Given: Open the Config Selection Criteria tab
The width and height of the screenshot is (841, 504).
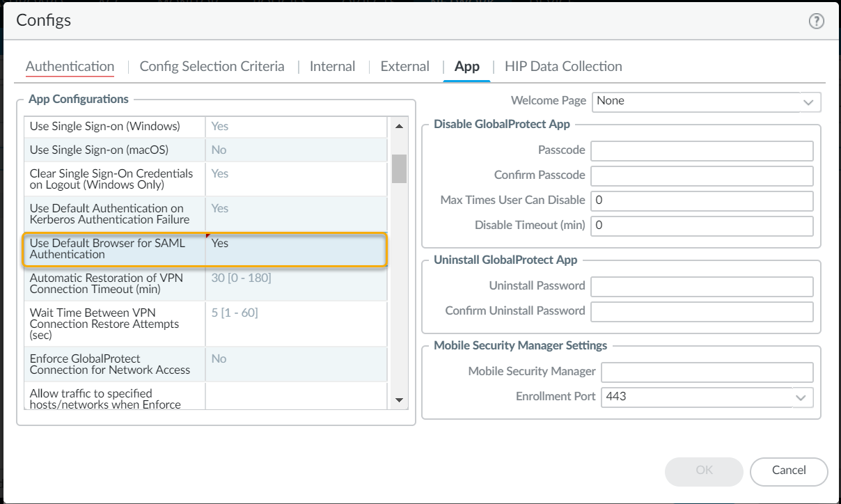Looking at the screenshot, I should [x=212, y=67].
